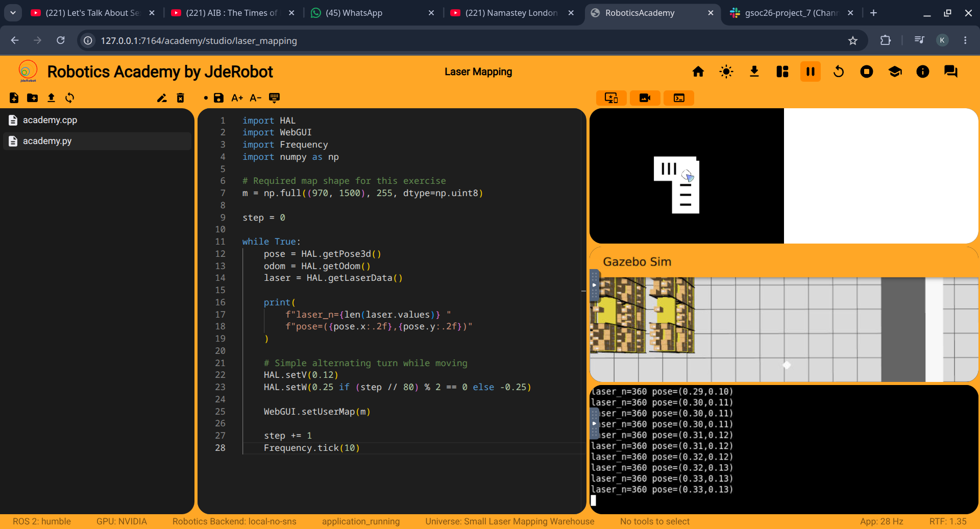Open the browser extensions puzzle icon
Screen dimensions: 980x529
click(886, 40)
